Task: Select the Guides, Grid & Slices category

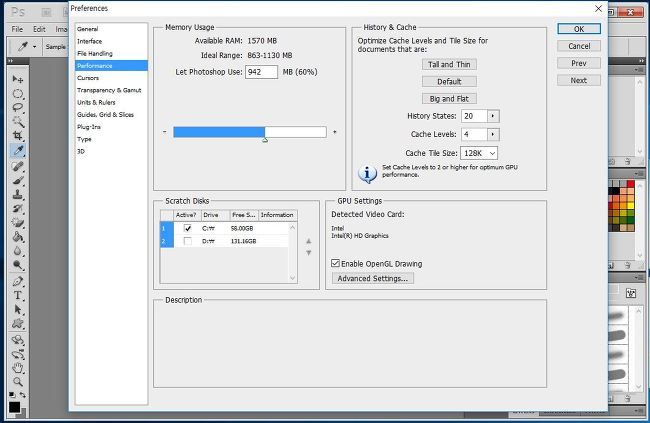Action: pos(105,114)
